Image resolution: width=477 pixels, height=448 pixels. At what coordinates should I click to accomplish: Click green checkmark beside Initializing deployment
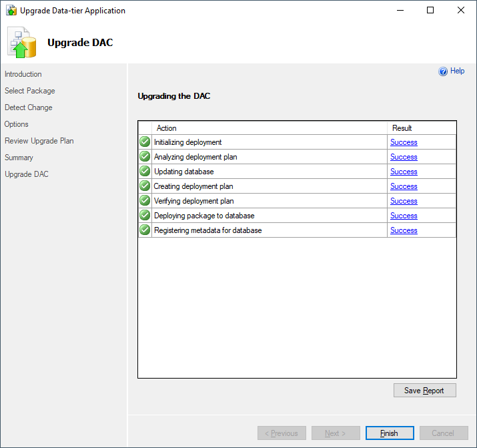(145, 142)
